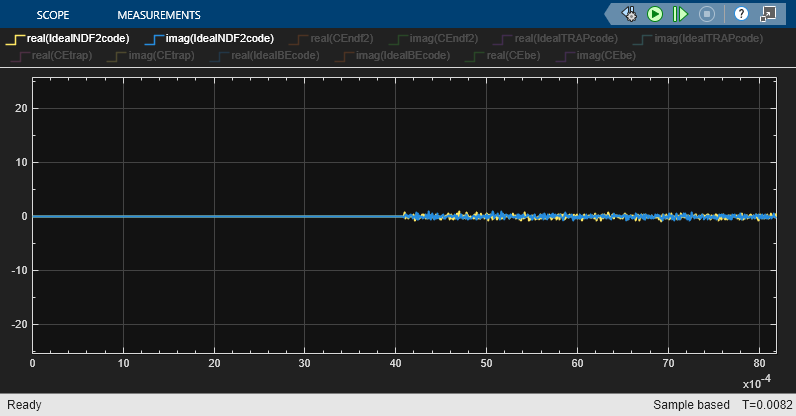Screen dimensions: 796x416
Task: Show the real(IdealTRAPcode) signal
Action: click(555, 39)
